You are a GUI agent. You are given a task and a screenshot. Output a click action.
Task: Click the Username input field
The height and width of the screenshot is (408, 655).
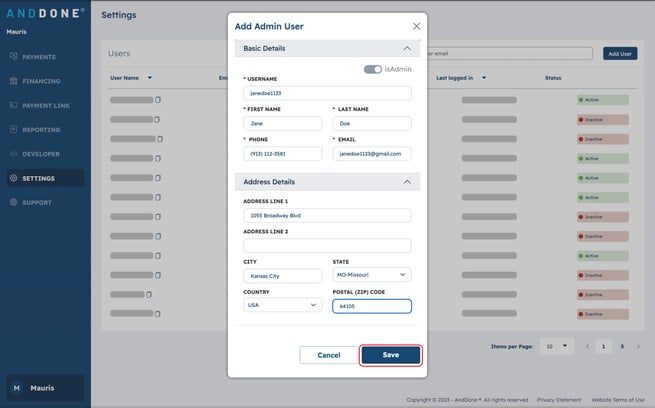coord(327,93)
